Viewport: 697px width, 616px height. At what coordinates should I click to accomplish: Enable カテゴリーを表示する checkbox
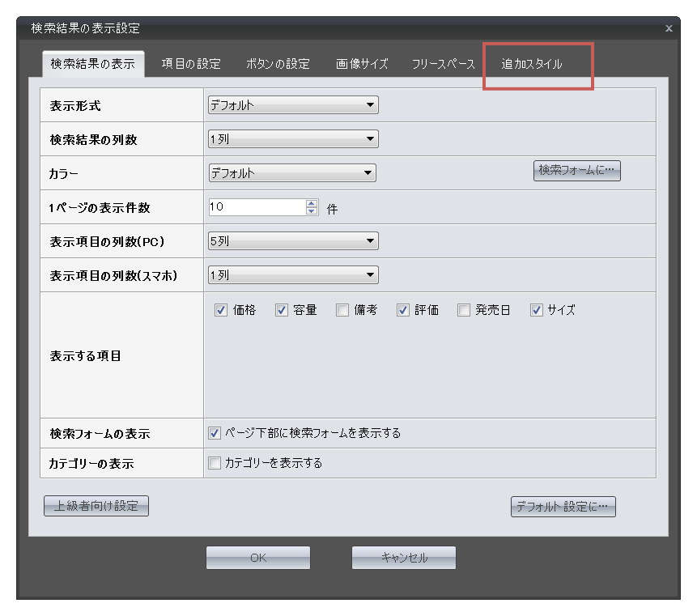[215, 463]
